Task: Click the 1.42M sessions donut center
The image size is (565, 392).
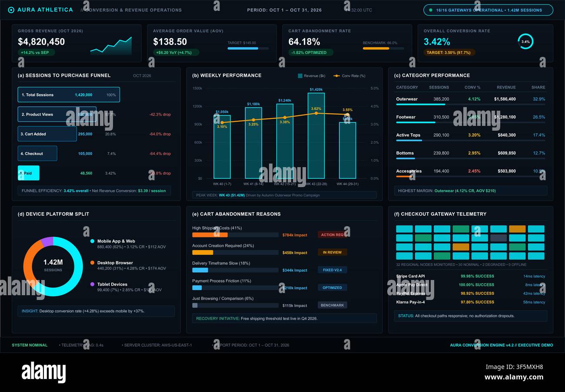Action: pyautogui.click(x=53, y=265)
